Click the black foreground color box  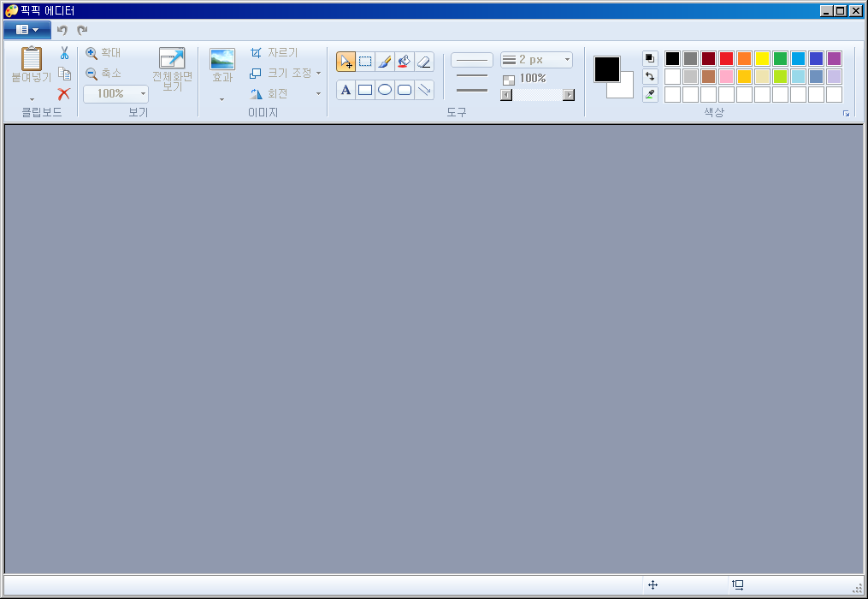(x=606, y=69)
